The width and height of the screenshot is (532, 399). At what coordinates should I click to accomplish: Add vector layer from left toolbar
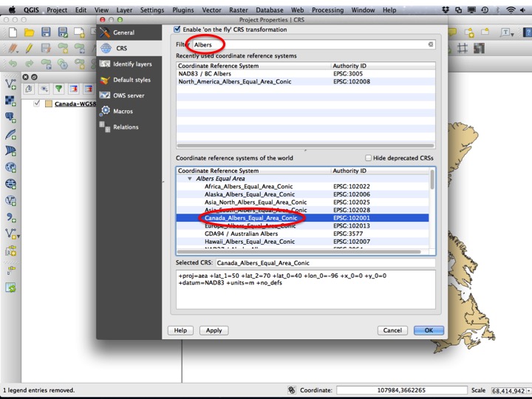(x=10, y=83)
